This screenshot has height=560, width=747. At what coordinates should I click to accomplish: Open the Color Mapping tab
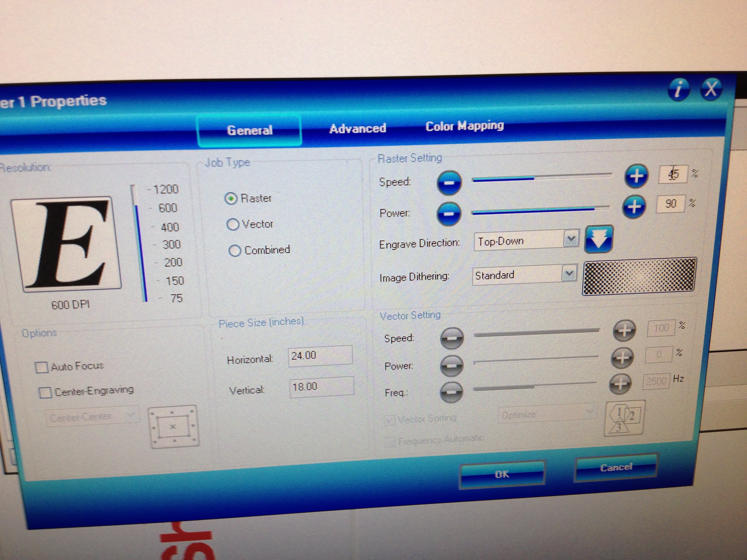[464, 126]
